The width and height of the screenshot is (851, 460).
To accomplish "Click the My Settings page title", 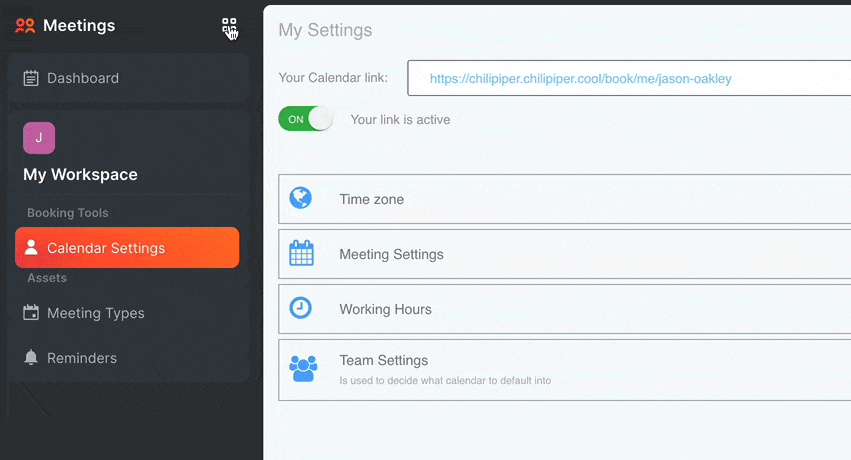I will coord(325,30).
